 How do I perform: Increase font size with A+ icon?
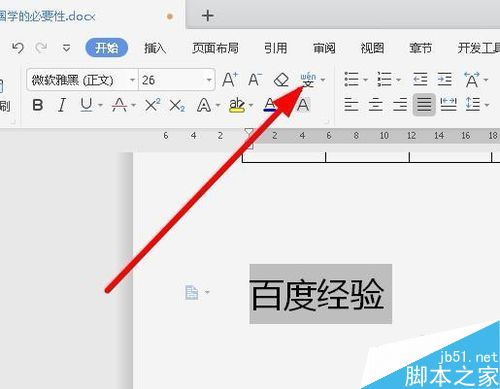point(230,80)
